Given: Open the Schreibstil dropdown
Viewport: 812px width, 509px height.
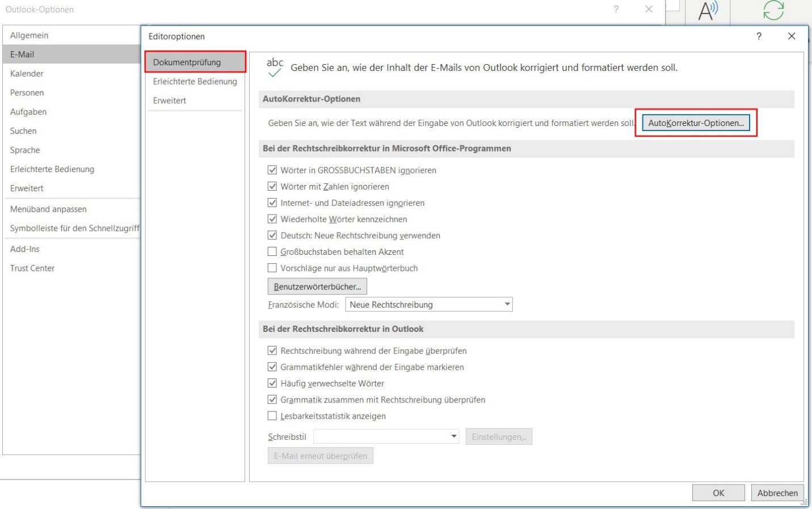Looking at the screenshot, I should 386,436.
